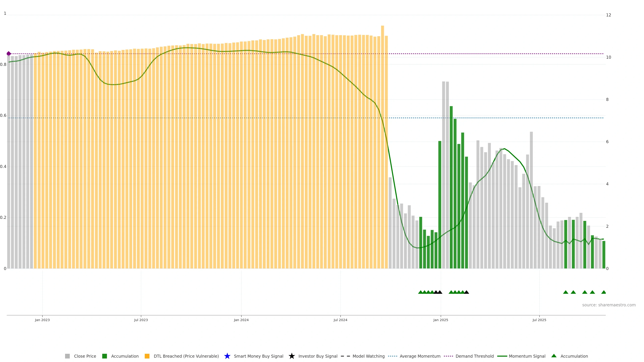Click the orange DTL Breached legend swatch
Screen dimensions: 644x362
[x=147, y=356]
